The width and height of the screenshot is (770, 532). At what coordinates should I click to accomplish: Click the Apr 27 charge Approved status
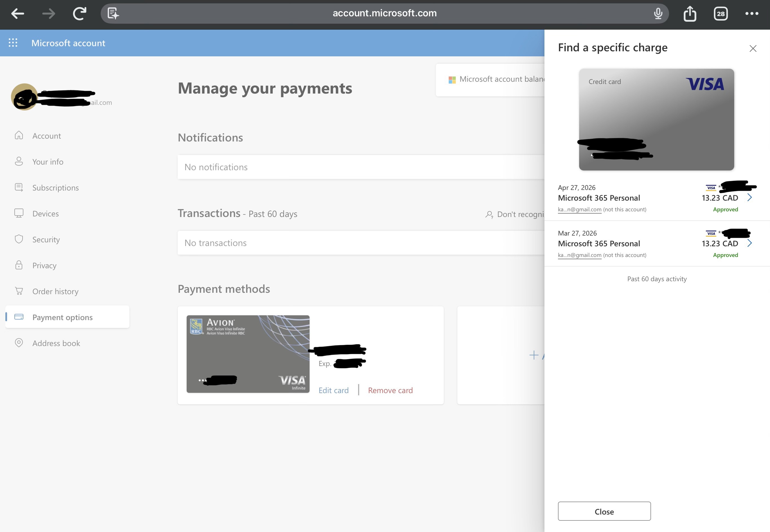[x=725, y=209]
